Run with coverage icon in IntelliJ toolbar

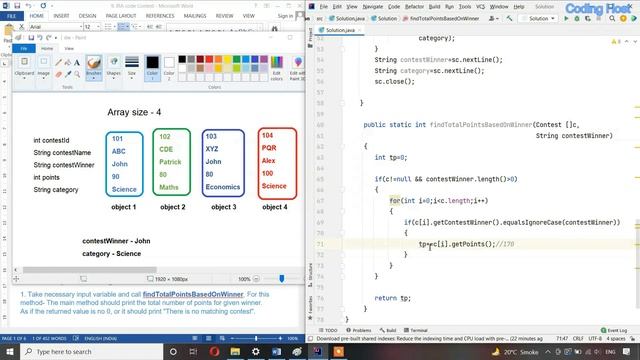coord(587,18)
